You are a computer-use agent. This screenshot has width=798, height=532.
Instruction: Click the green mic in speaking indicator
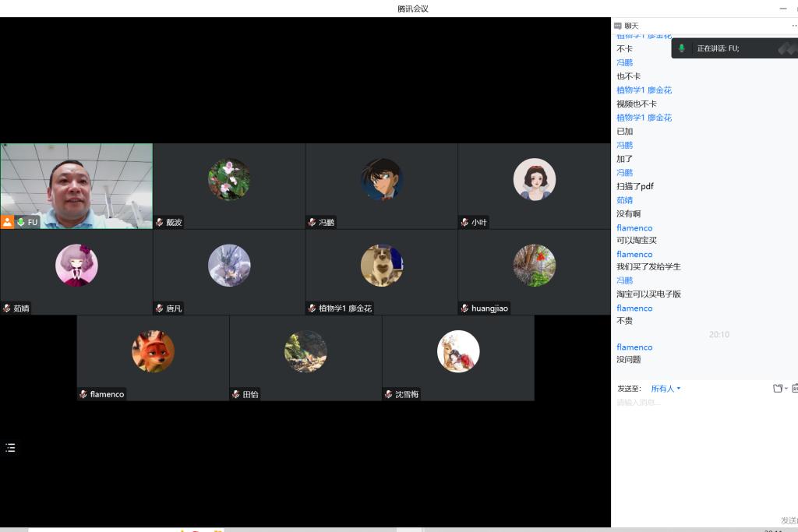tap(682, 48)
